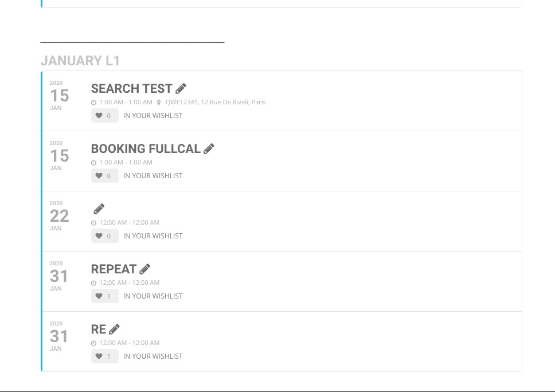Click the edit pencil next to RE
This screenshot has height=392, width=555.
[x=115, y=329]
